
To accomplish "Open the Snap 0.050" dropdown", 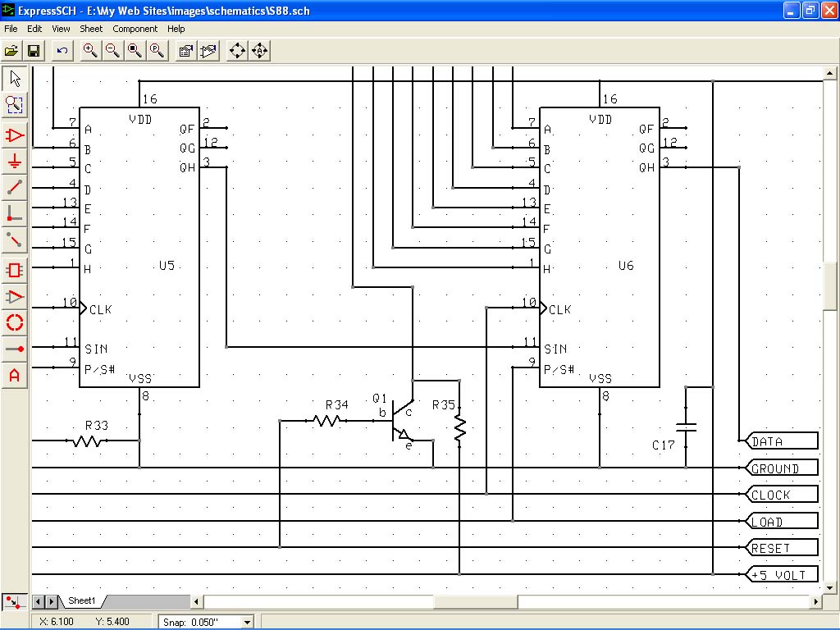I will point(247,622).
